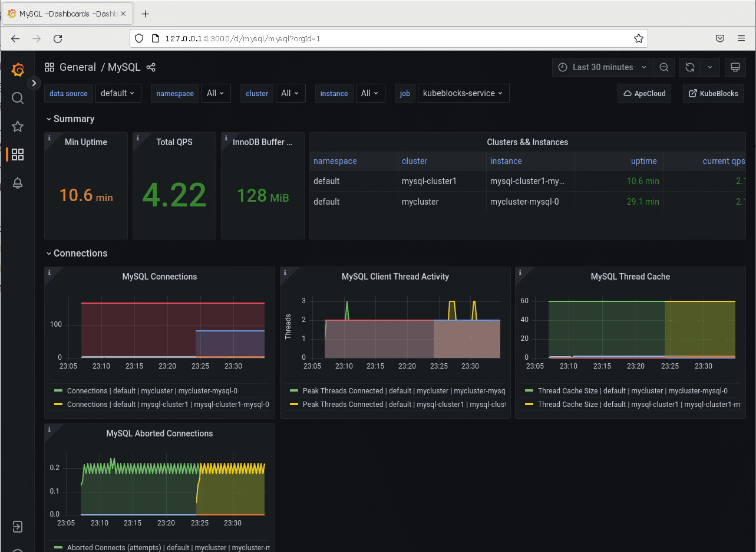Viewport: 756px width, 552px height.
Task: Bookmark this page with the star icon
Action: pos(638,38)
